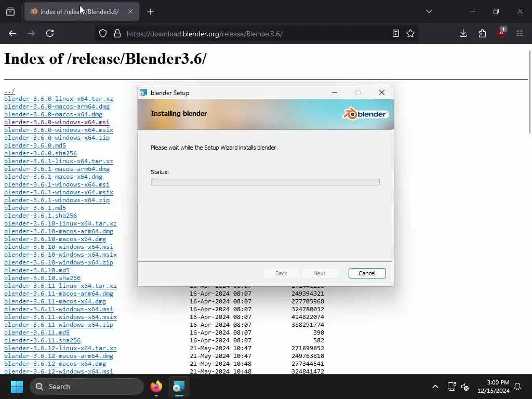Image resolution: width=532 pixels, height=399 pixels.
Task: Click the padlock site info icon
Action: pos(117,33)
